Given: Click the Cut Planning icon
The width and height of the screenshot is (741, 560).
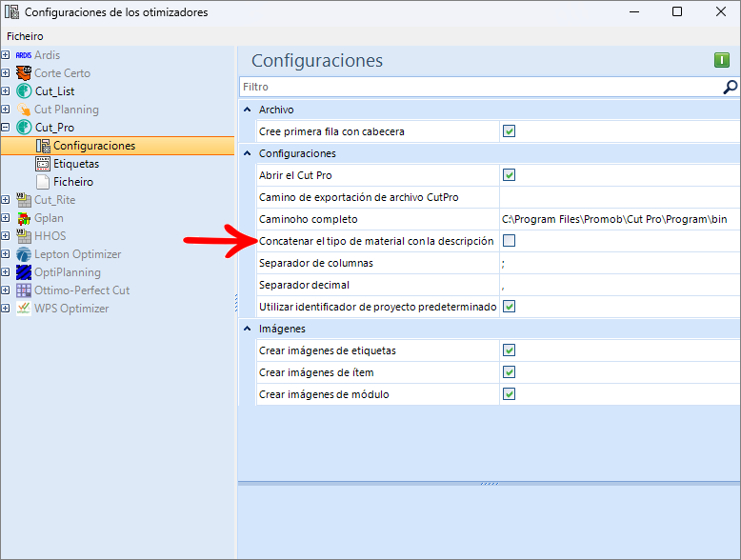Looking at the screenshot, I should click(24, 110).
